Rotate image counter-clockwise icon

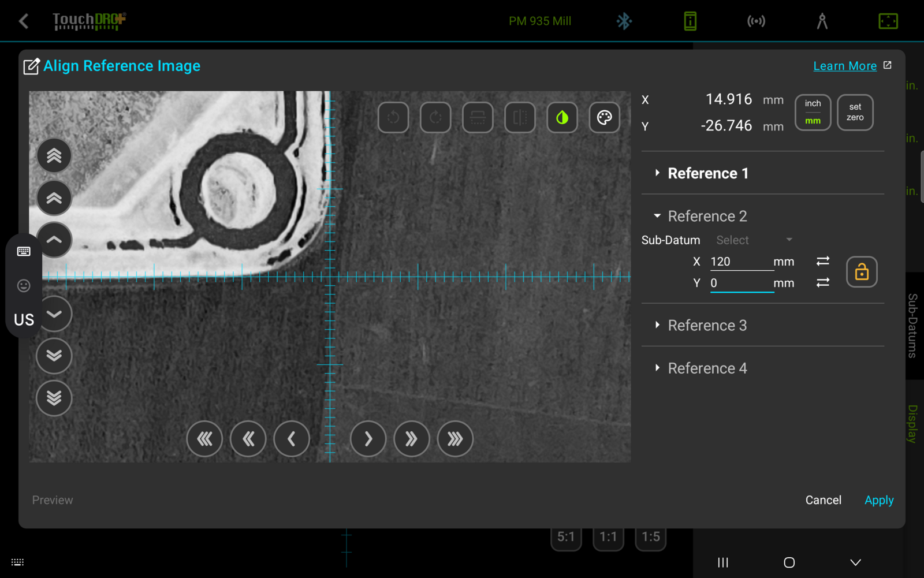(393, 118)
